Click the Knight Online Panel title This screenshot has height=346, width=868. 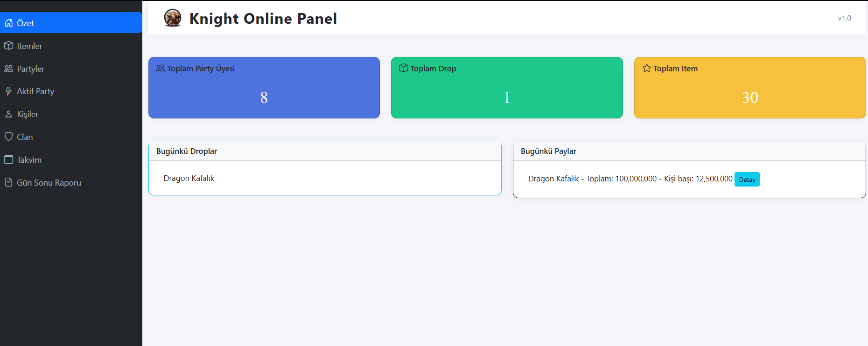(x=263, y=19)
